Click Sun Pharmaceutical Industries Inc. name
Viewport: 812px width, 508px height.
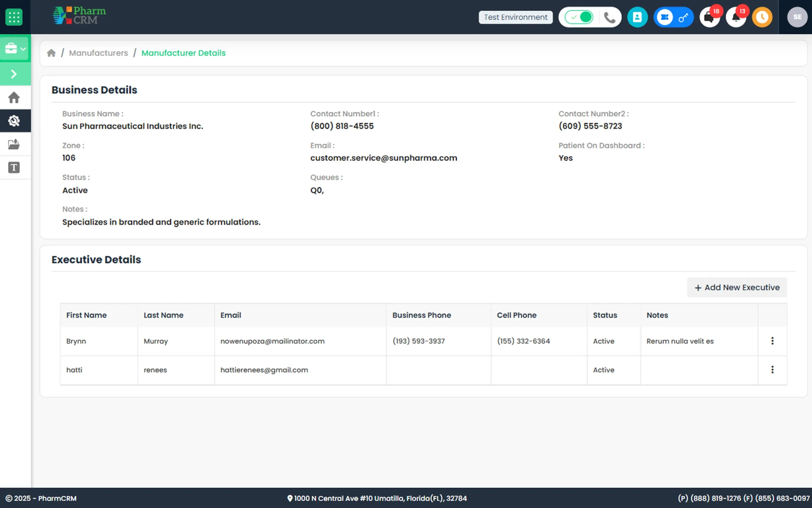coord(133,126)
